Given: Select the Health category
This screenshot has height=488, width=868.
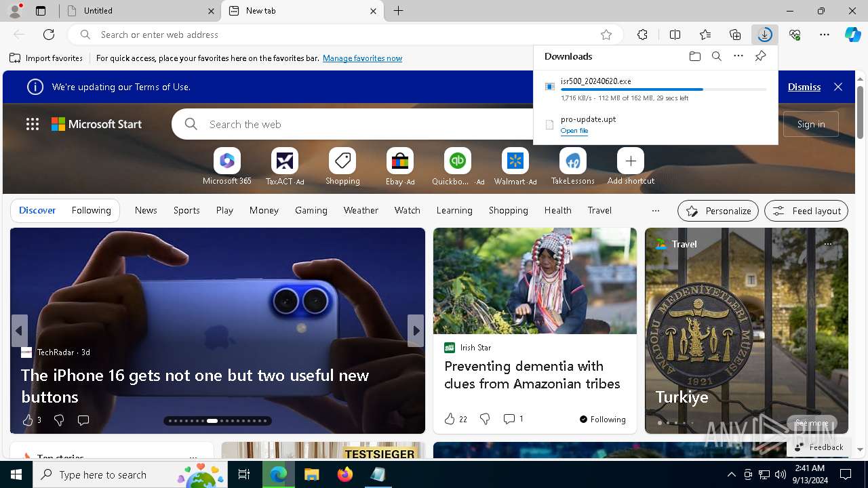Looking at the screenshot, I should (x=558, y=211).
